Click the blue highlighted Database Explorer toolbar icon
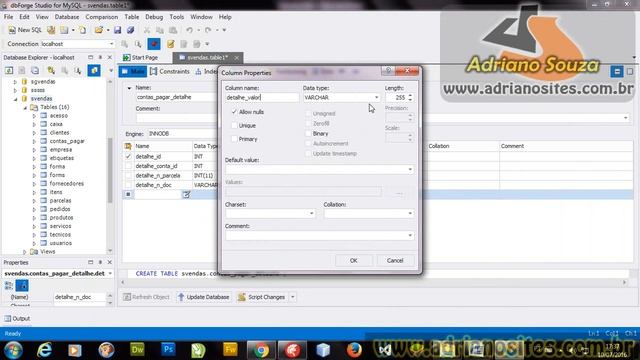640x360 pixels. point(94,71)
